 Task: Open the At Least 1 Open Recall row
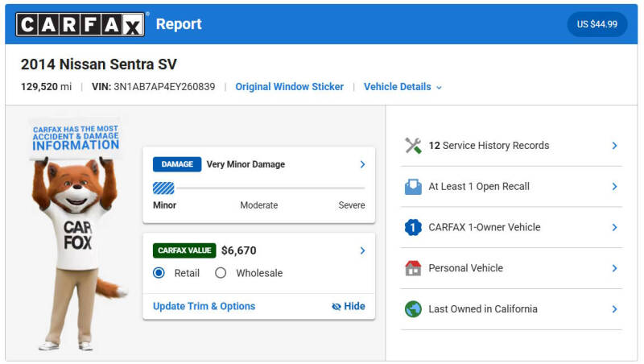coord(511,187)
